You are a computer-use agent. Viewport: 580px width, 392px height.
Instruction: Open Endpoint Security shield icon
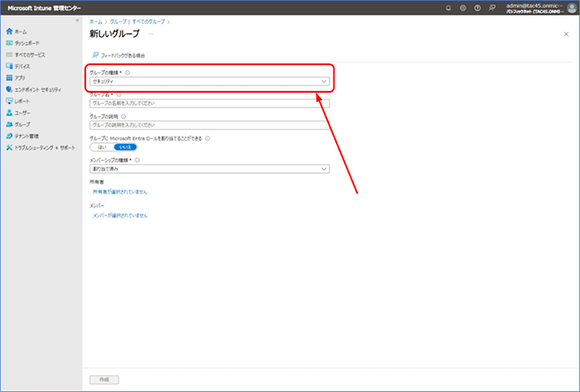[x=9, y=89]
